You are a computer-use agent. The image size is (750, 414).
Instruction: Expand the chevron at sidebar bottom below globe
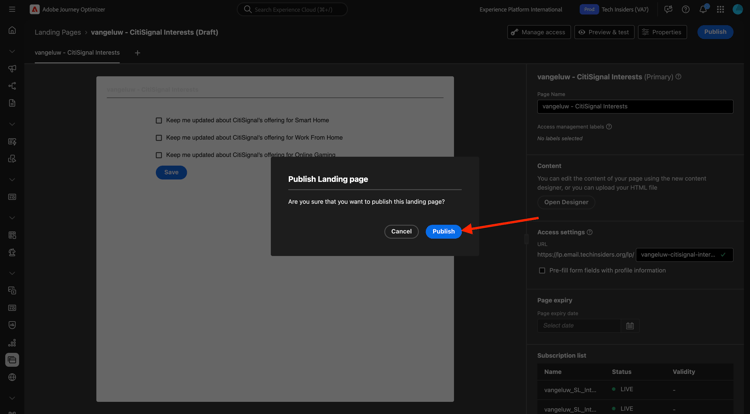pyautogui.click(x=12, y=398)
